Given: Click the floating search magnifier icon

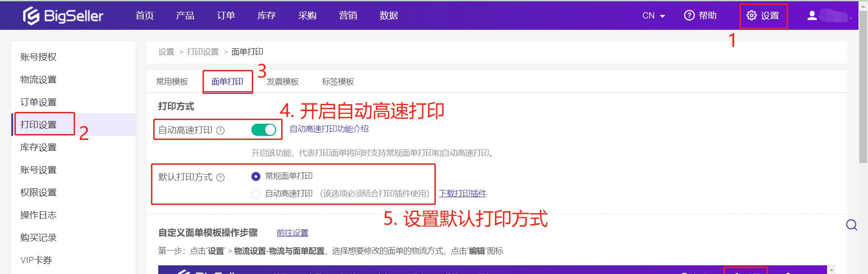Looking at the screenshot, I should [851, 225].
